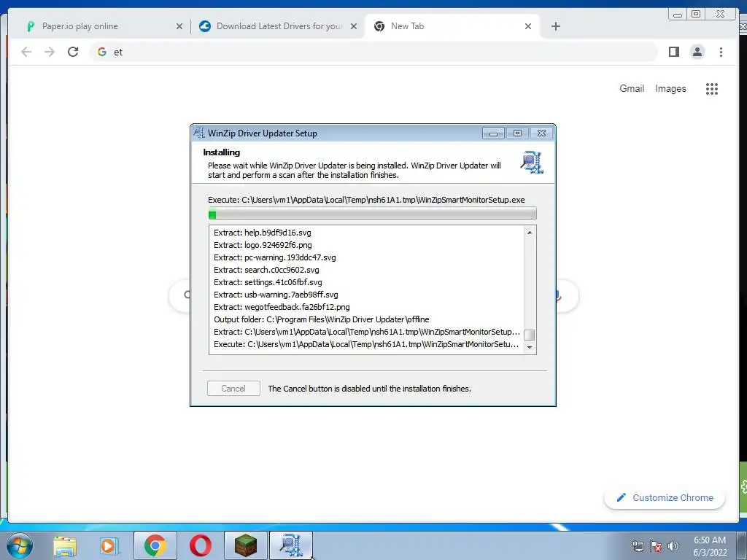
Task: Minimize the Chrome window
Action: click(678, 15)
